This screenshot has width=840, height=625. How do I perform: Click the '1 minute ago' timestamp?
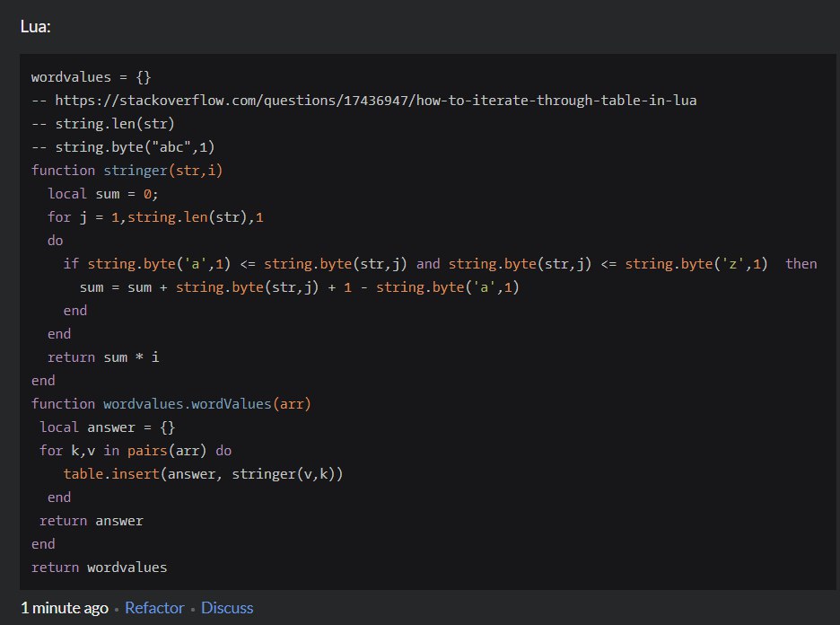pos(65,608)
